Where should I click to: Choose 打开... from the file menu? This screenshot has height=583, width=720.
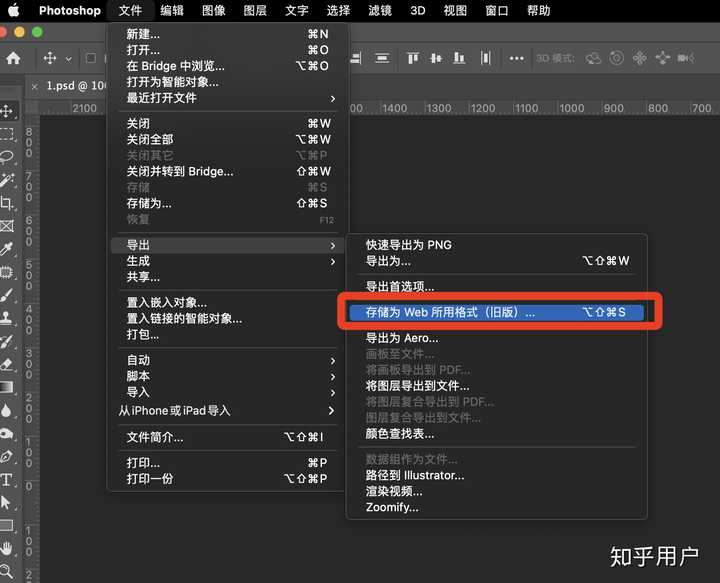pyautogui.click(x=228, y=50)
